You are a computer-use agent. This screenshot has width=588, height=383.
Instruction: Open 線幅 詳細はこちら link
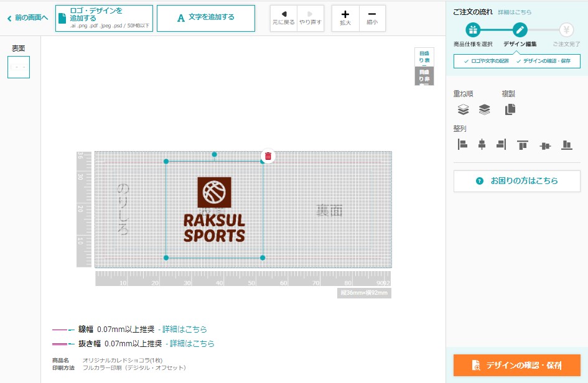pyautogui.click(x=185, y=330)
